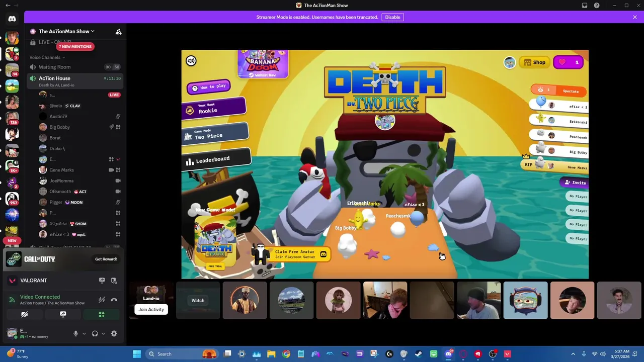
Task: Jump to 7 New Mentions pill
Action: (x=75, y=47)
